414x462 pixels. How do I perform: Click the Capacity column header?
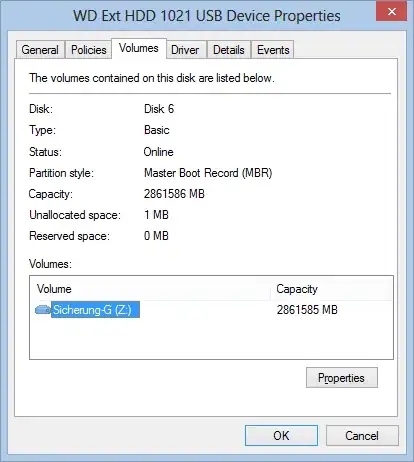tap(331, 289)
